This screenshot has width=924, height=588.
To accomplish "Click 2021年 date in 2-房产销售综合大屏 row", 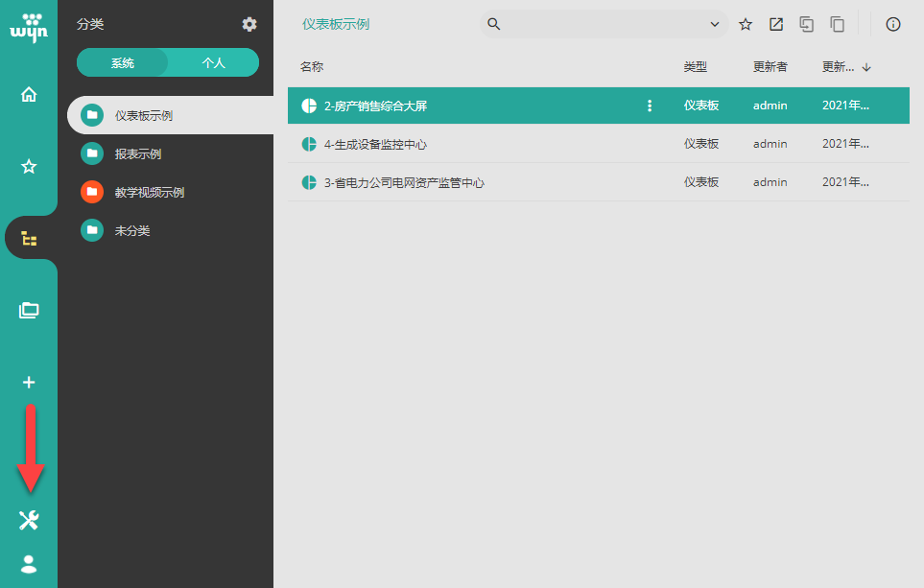I will [845, 106].
